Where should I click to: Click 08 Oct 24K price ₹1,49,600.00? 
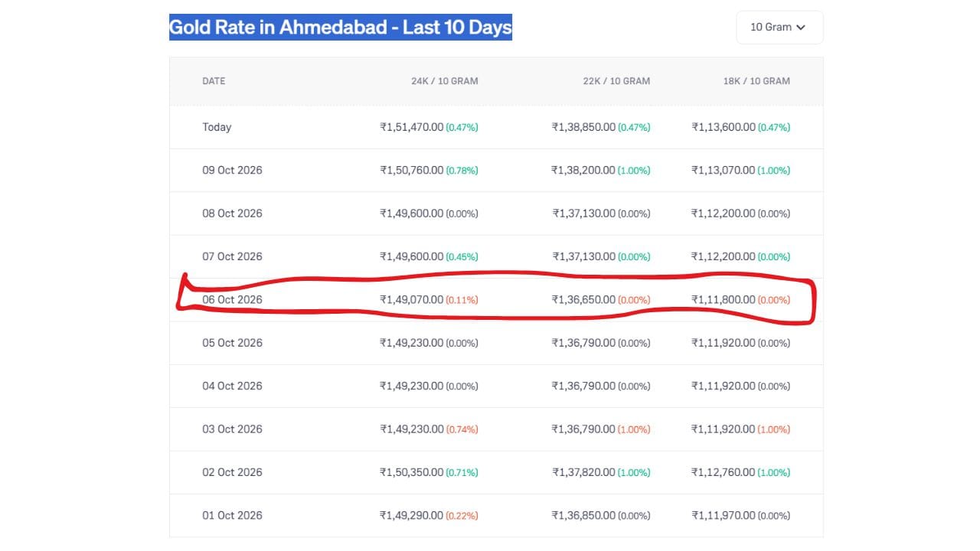pos(411,214)
